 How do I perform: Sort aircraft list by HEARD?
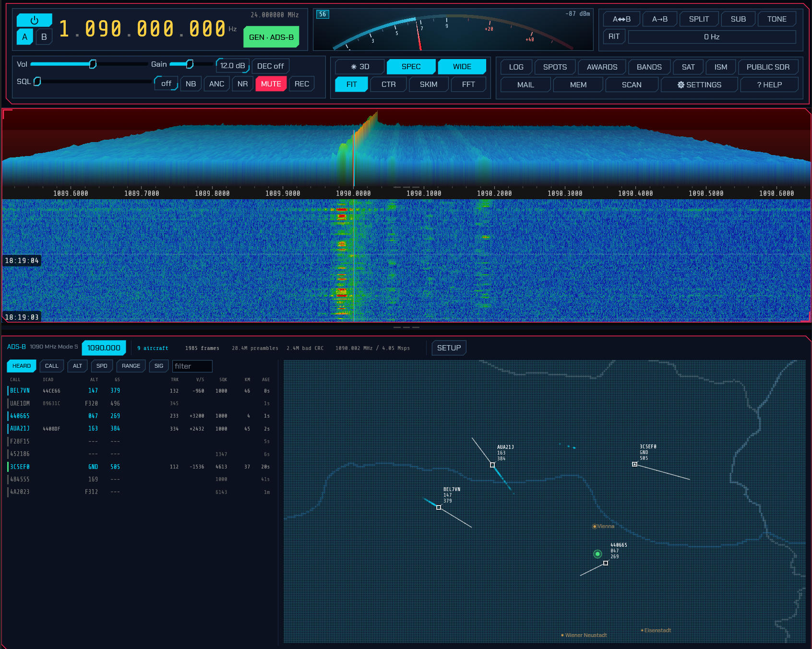click(x=22, y=366)
